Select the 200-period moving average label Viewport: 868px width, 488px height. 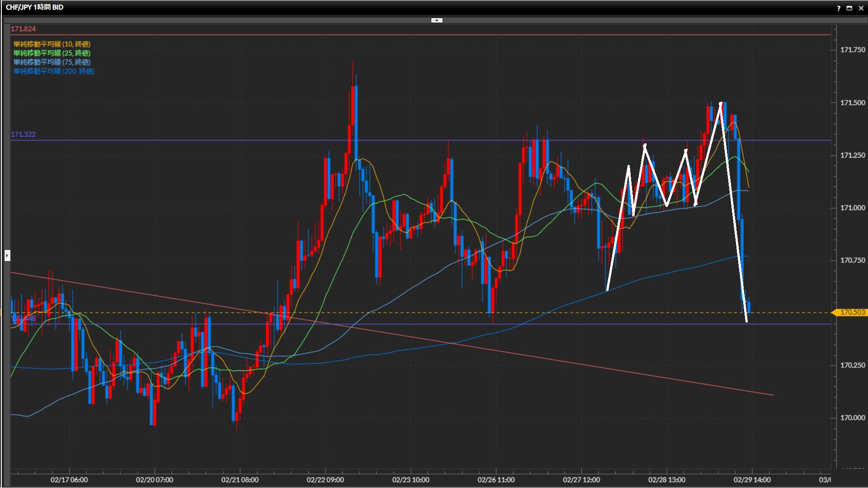[x=54, y=71]
